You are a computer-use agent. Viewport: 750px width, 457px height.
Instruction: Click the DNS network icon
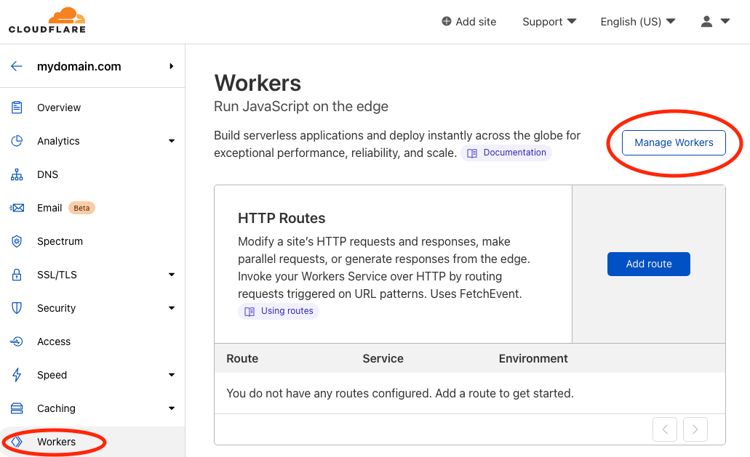tap(17, 175)
